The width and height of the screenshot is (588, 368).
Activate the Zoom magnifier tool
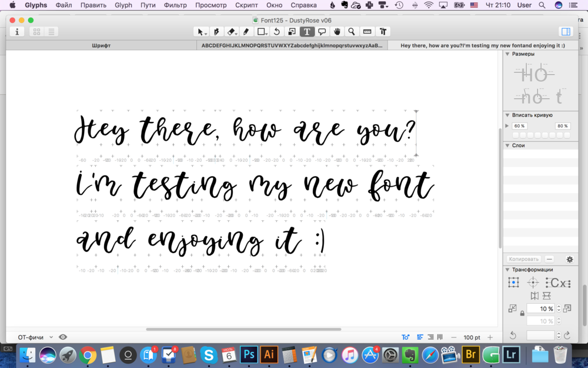352,32
